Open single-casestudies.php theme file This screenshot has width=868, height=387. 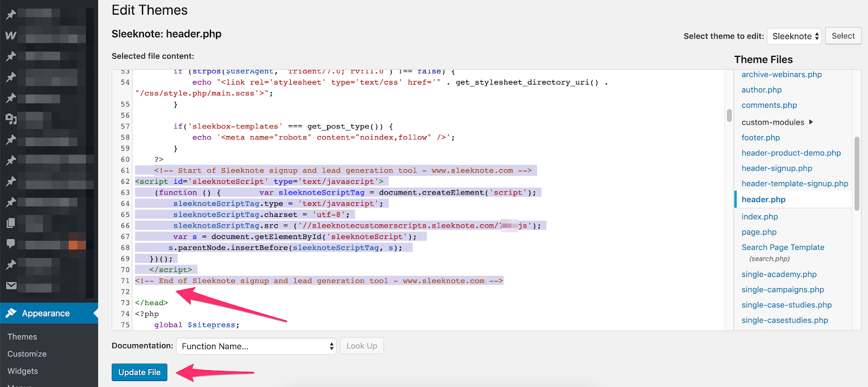(785, 320)
